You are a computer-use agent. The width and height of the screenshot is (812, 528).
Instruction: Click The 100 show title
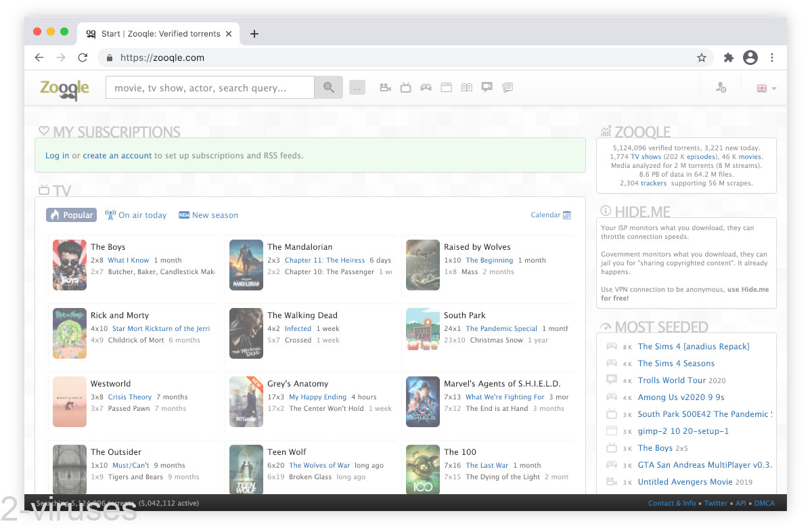tap(460, 452)
